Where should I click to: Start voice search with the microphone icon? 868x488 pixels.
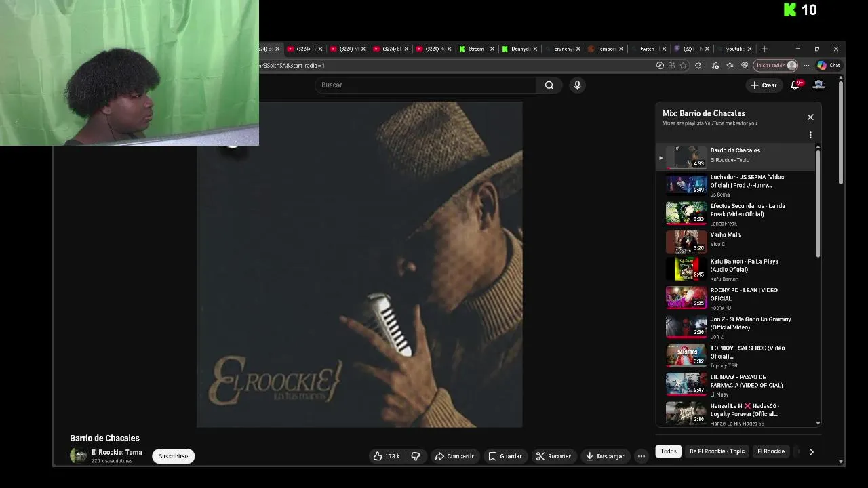point(577,85)
